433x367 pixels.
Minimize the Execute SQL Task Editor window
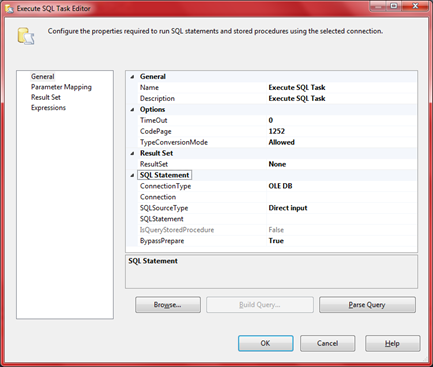point(378,6)
